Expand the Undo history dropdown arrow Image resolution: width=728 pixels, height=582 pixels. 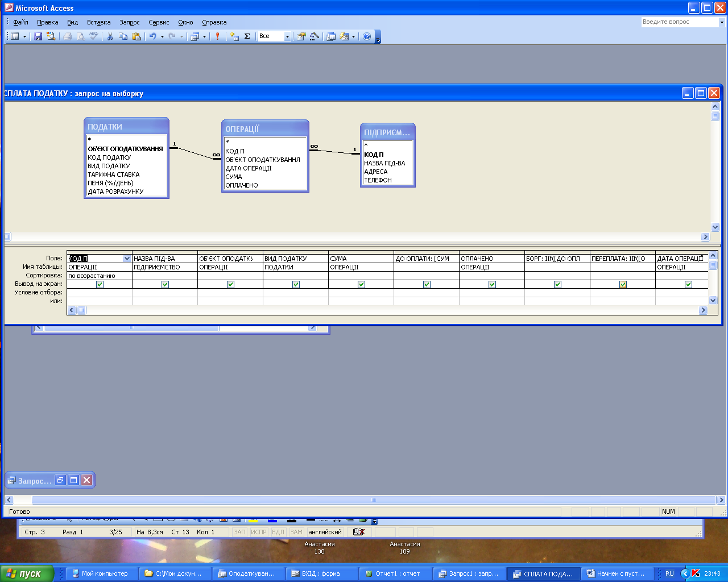pyautogui.click(x=162, y=36)
